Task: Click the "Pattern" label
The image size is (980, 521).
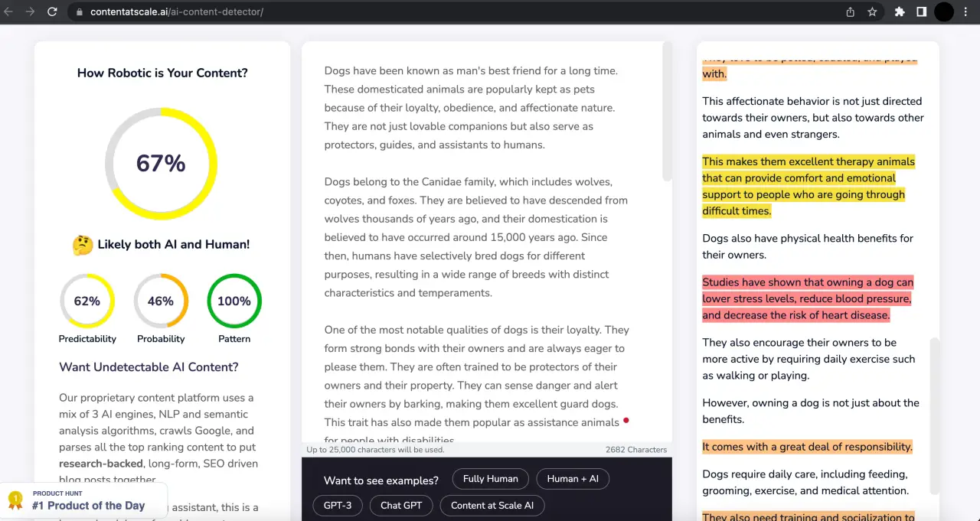Action: pos(234,339)
